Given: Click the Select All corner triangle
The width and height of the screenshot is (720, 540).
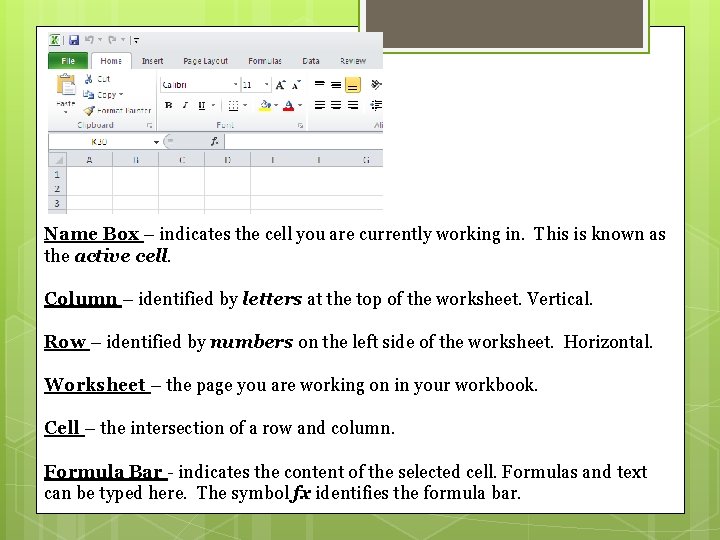Looking at the screenshot, I should pyautogui.click(x=58, y=160).
